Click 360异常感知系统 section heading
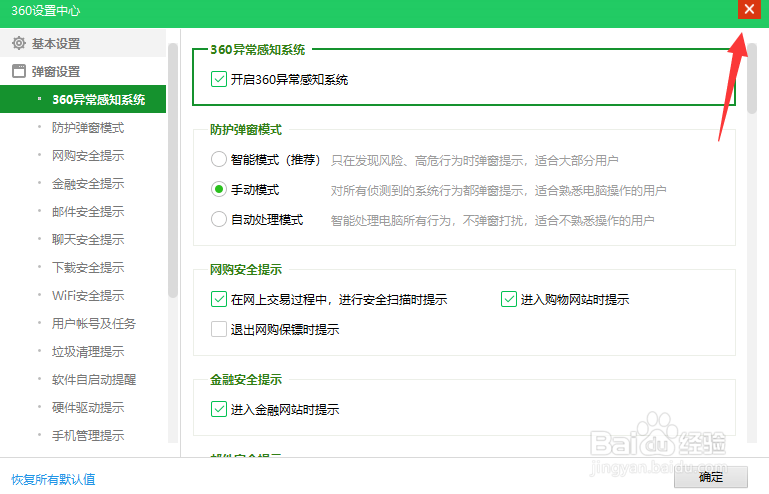Viewport: 769px width, 494px height. (257, 50)
